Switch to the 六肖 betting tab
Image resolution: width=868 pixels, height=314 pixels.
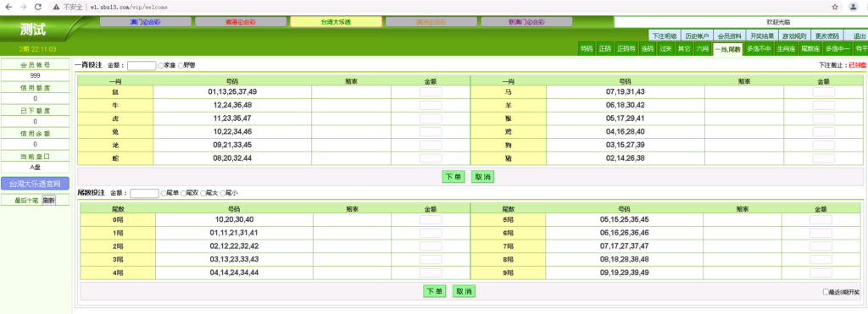click(x=702, y=48)
